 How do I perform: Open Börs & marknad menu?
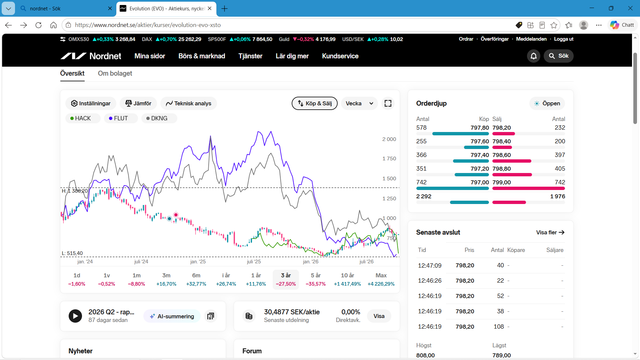[x=202, y=56]
